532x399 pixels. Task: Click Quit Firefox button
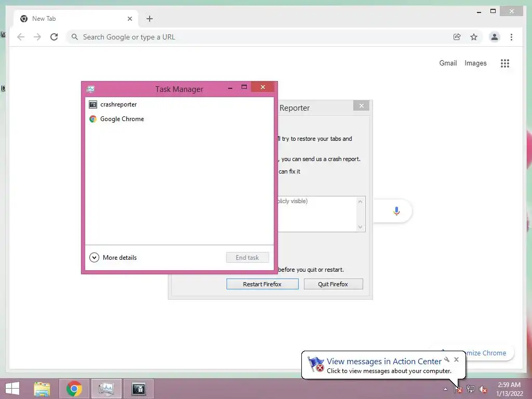coord(333,284)
